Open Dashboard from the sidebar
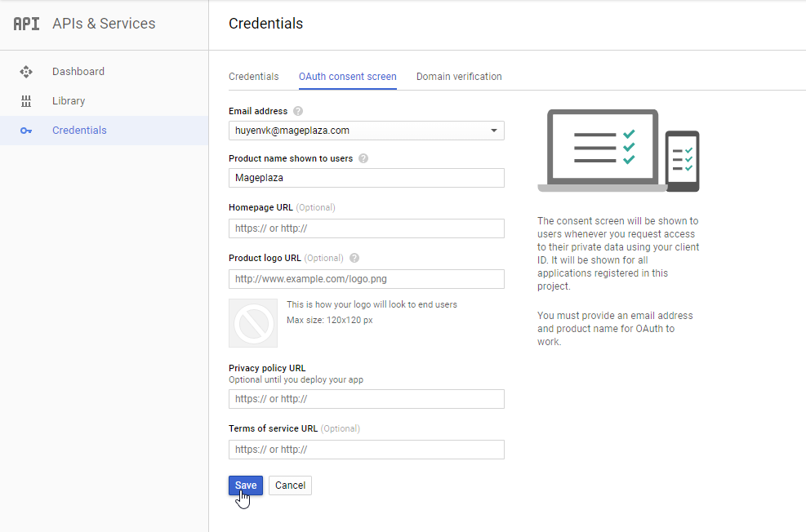 pos(78,72)
